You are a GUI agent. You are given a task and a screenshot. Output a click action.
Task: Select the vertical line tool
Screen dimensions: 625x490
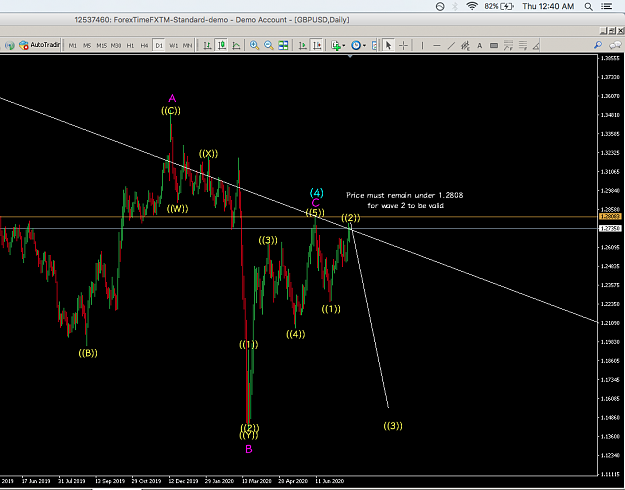tap(422, 45)
